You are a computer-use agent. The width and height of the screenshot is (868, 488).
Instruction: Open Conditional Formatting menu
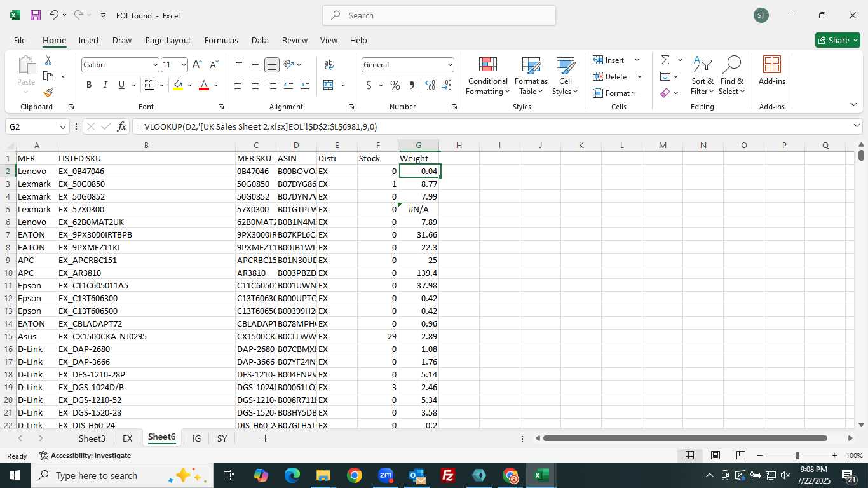487,76
